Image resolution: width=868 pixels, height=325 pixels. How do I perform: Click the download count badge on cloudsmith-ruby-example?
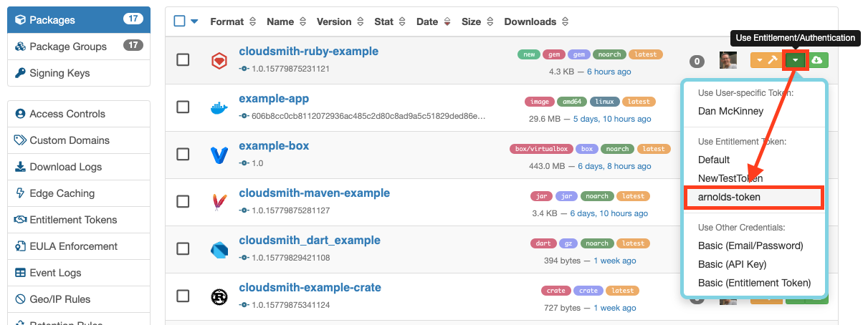[697, 62]
